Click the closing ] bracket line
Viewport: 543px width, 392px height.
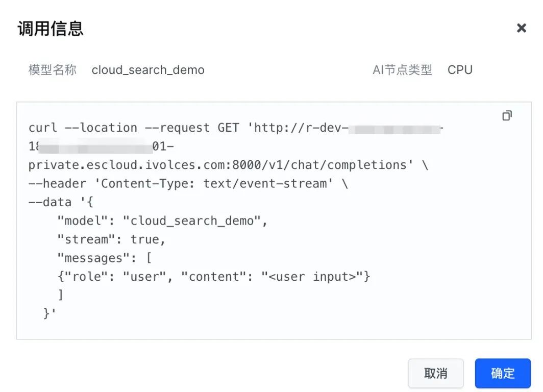[61, 295]
